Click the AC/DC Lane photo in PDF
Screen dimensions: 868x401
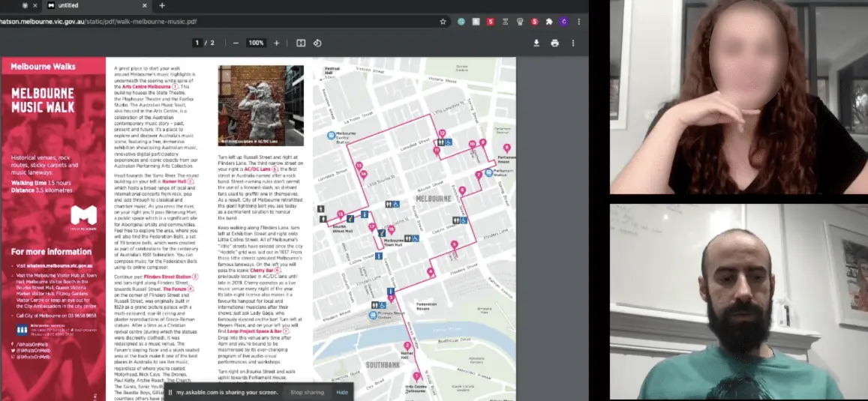(260, 105)
